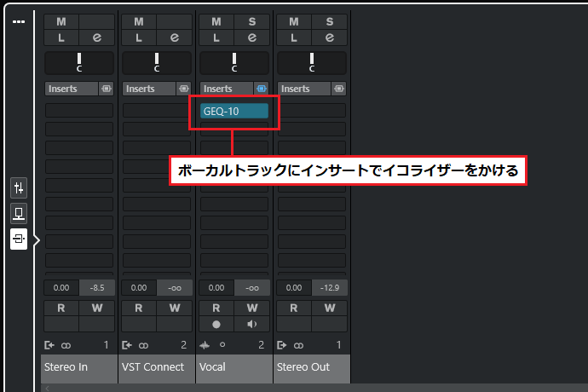The image size is (588, 392).
Task: Toggle input monitoring speaker on Vocal
Action: (252, 324)
